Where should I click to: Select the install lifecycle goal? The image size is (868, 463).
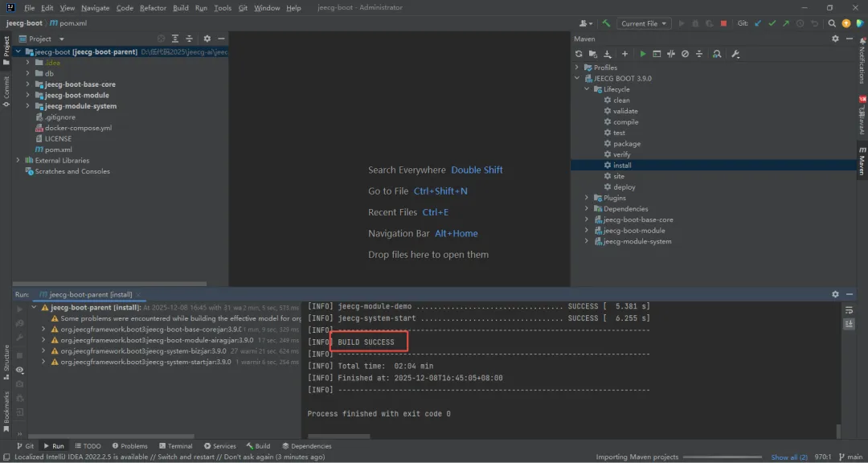[622, 166]
